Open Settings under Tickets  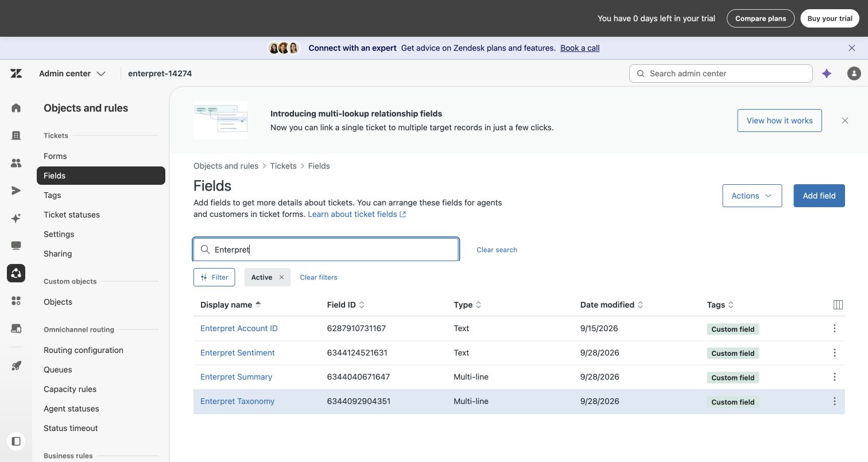point(59,234)
